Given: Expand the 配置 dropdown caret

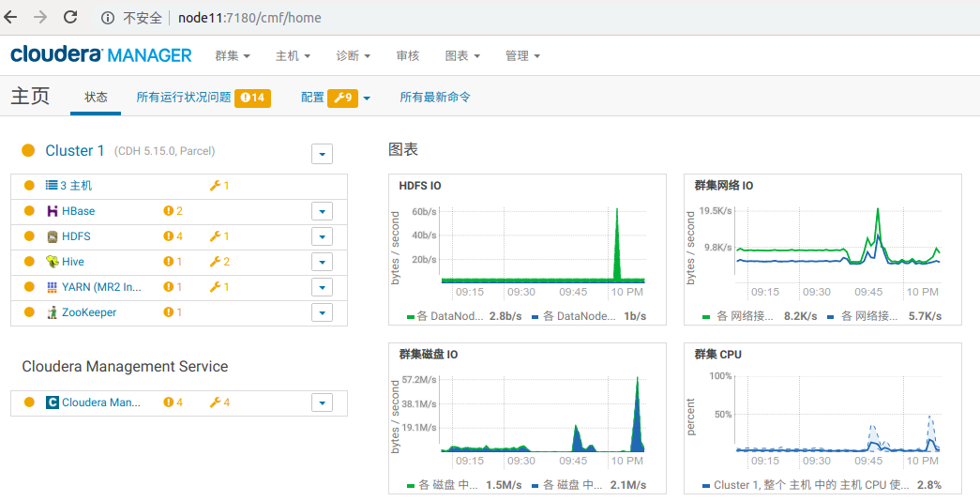Looking at the screenshot, I should (367, 99).
